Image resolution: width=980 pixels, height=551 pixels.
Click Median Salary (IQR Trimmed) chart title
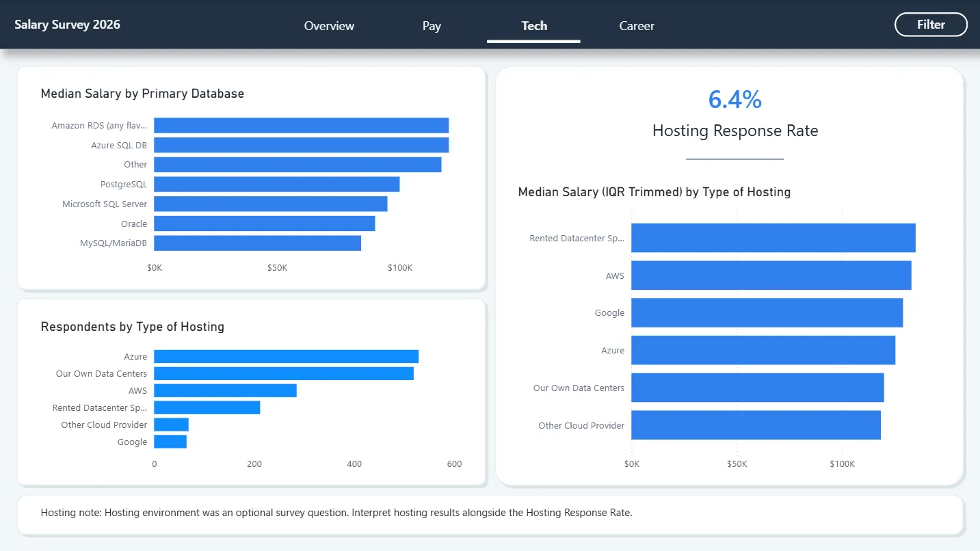(654, 192)
